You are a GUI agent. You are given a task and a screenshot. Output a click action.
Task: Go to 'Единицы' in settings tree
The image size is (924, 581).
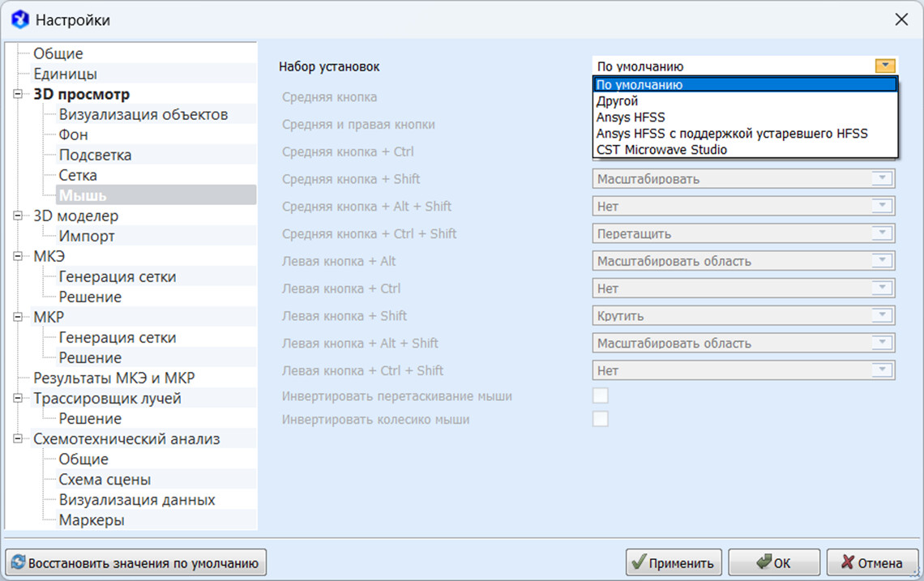tap(65, 74)
